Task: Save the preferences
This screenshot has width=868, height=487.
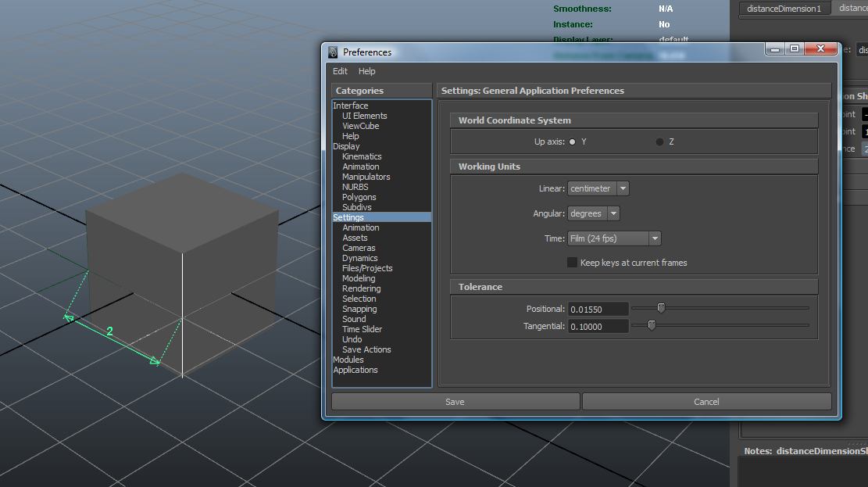Action: (x=455, y=401)
